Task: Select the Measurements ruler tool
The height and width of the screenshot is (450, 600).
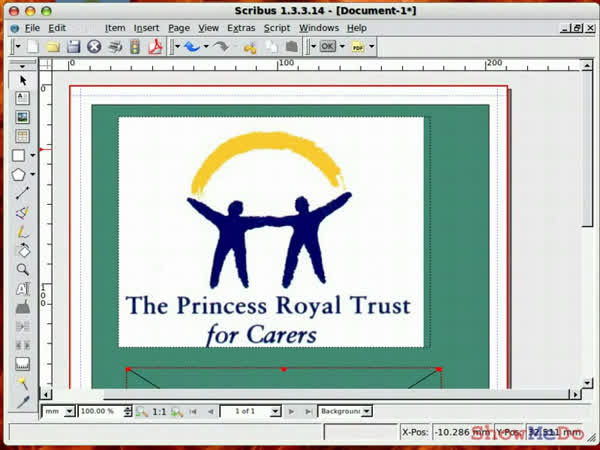Action: pyautogui.click(x=23, y=364)
